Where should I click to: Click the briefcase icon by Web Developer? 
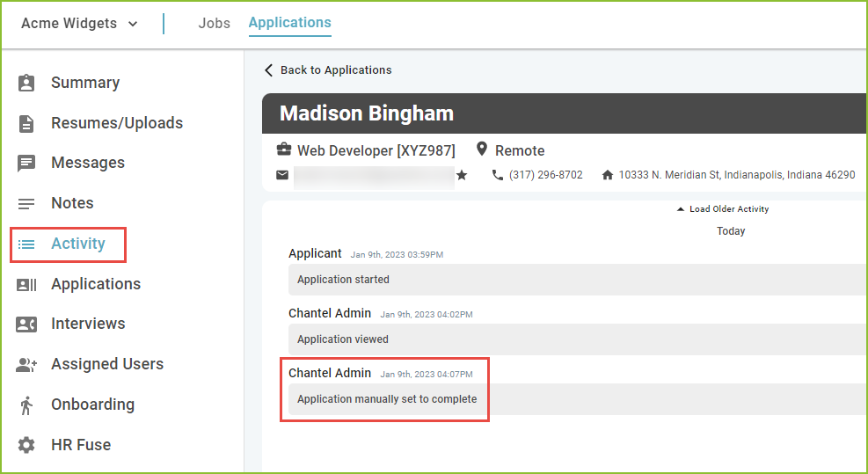tap(284, 149)
